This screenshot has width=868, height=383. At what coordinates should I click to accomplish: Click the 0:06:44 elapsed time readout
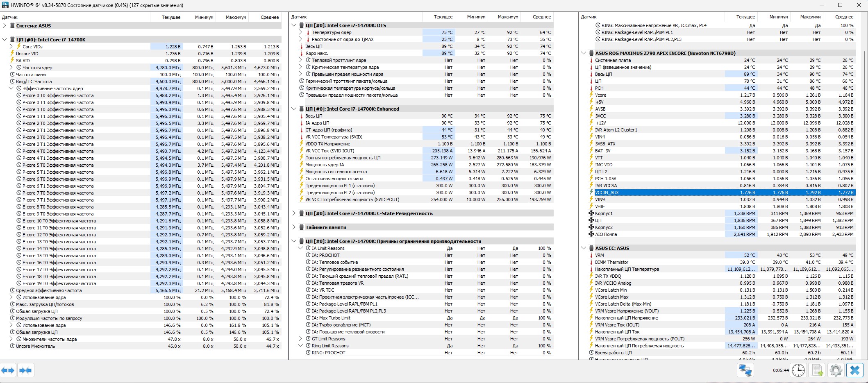pos(781,370)
